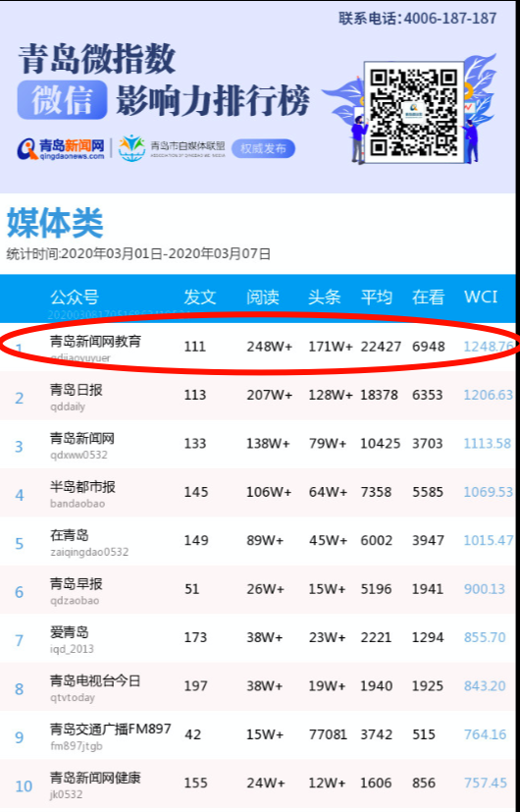Screen dimensions: 520x812
Task: Click post count 197
Action: pos(195,686)
